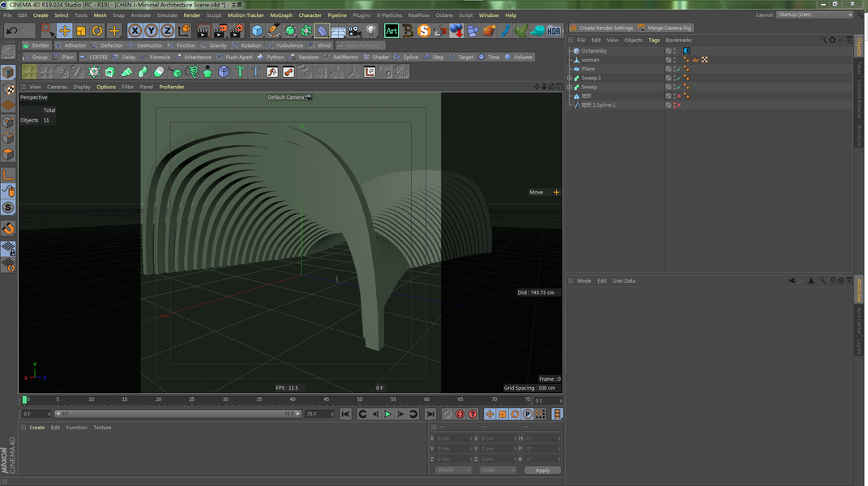This screenshot has width=868, height=486.
Task: Expand the Sweep.1 object hierarchy
Action: (570, 78)
